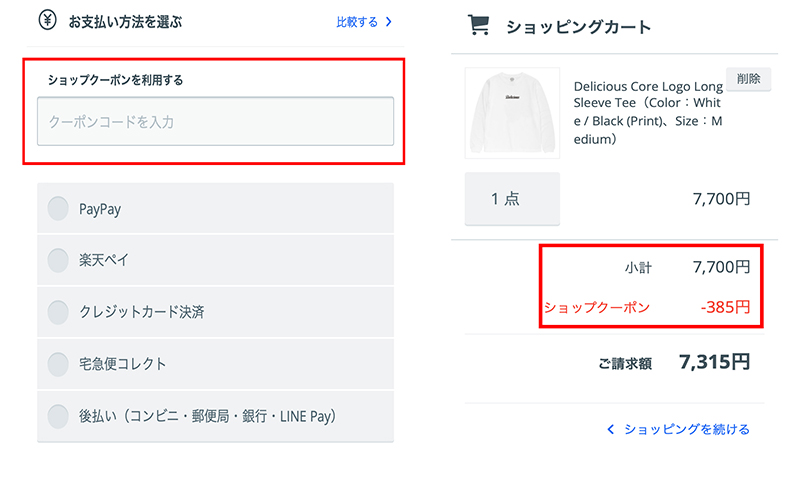The height and width of the screenshot is (483, 800).
Task: Pick the 宅急便コレクト option
Action: coord(59,364)
